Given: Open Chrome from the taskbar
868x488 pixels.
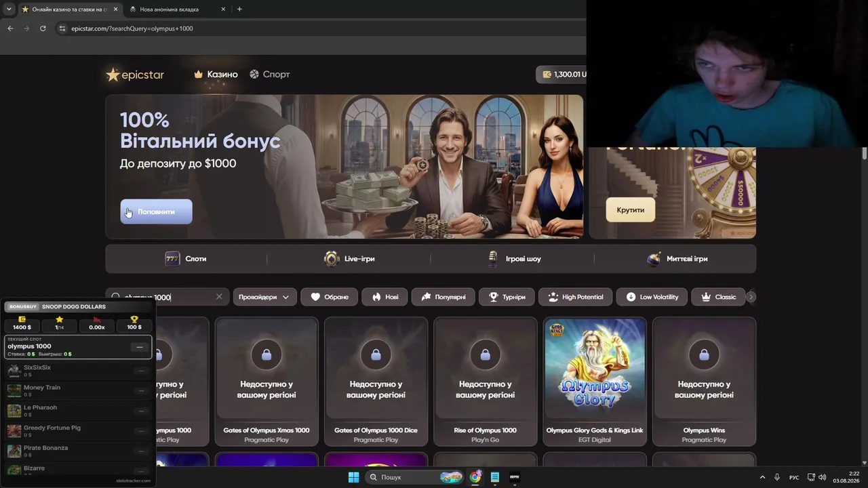Looking at the screenshot, I should pos(475,477).
